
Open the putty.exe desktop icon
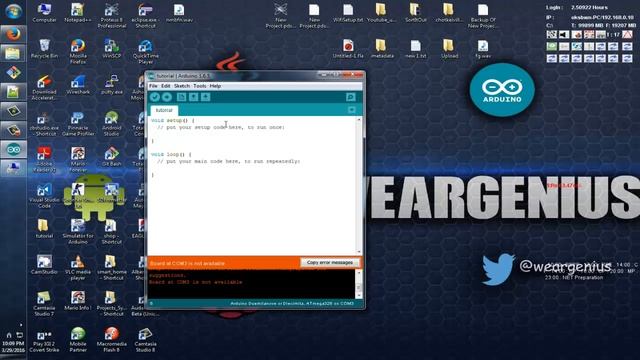coord(111,84)
